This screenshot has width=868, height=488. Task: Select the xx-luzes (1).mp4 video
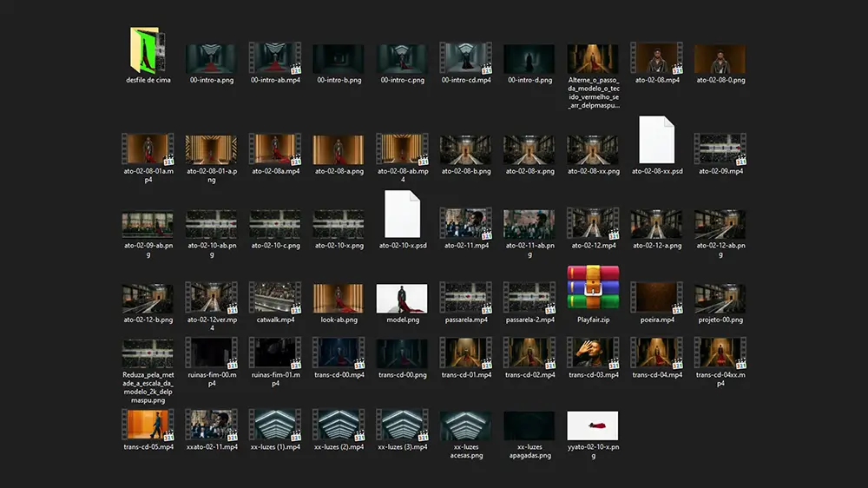(274, 425)
